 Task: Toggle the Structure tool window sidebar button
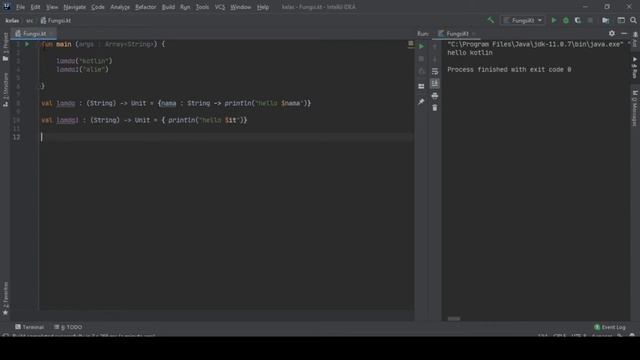click(5, 90)
